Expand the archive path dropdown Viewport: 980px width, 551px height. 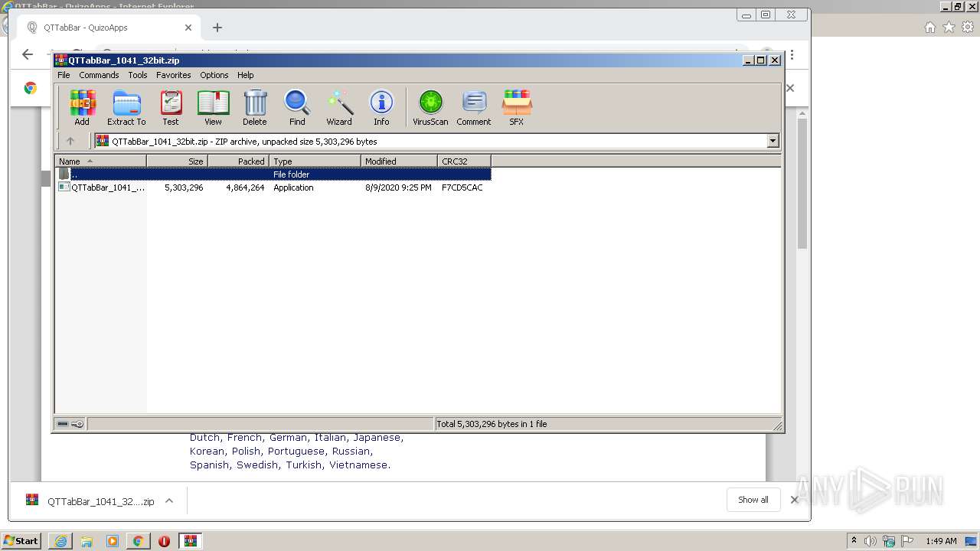pos(773,141)
